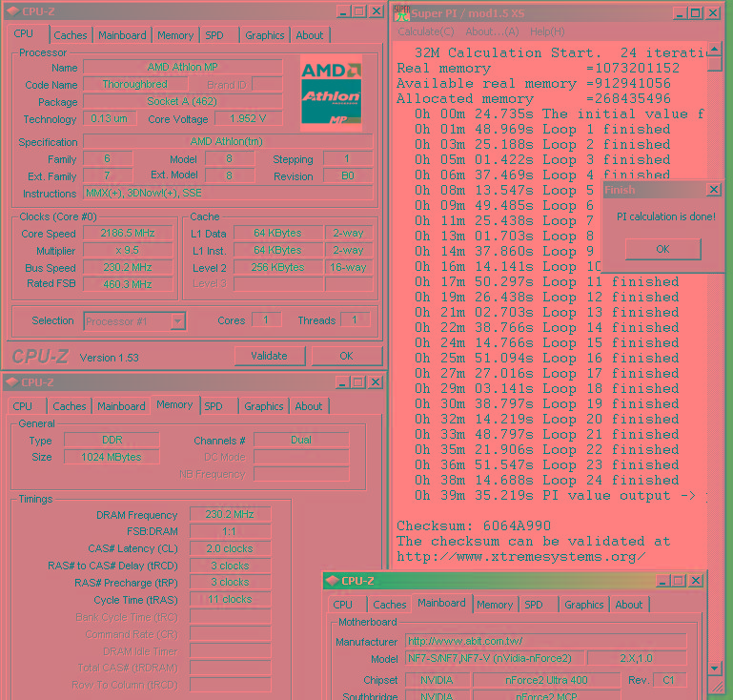Image resolution: width=733 pixels, height=700 pixels.
Task: Click the AMD Athlon MP logo
Action: pyautogui.click(x=332, y=93)
